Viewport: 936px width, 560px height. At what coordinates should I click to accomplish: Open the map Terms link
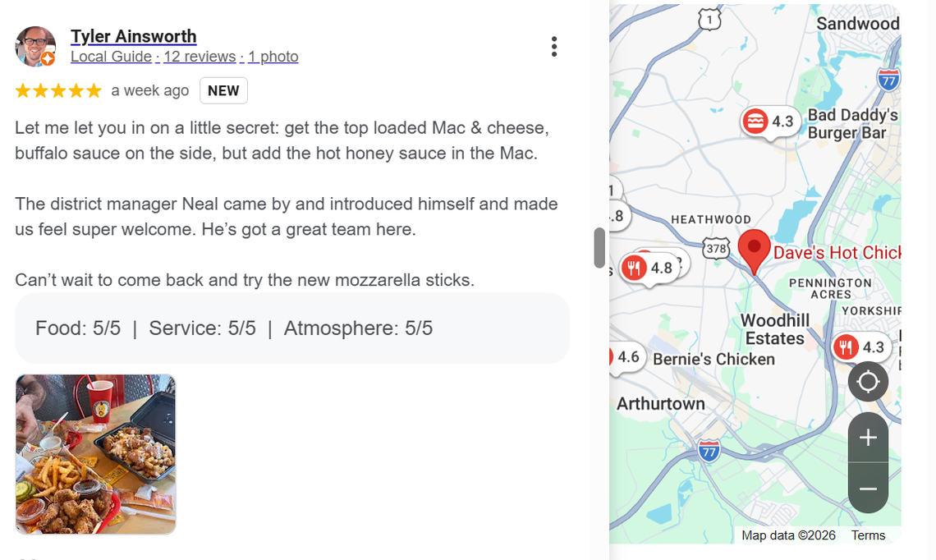[868, 535]
